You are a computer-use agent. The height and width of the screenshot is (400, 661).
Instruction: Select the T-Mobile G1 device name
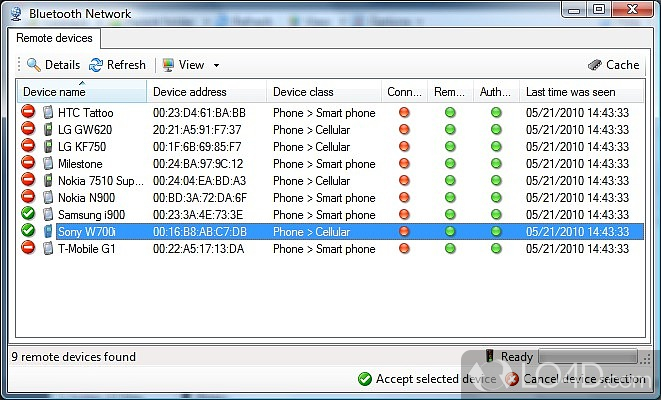[x=86, y=249]
